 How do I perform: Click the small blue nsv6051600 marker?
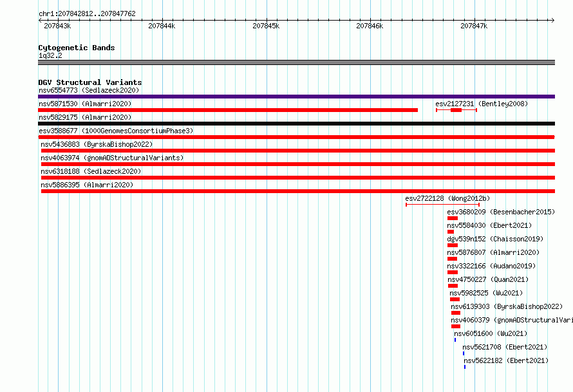[x=455, y=340]
